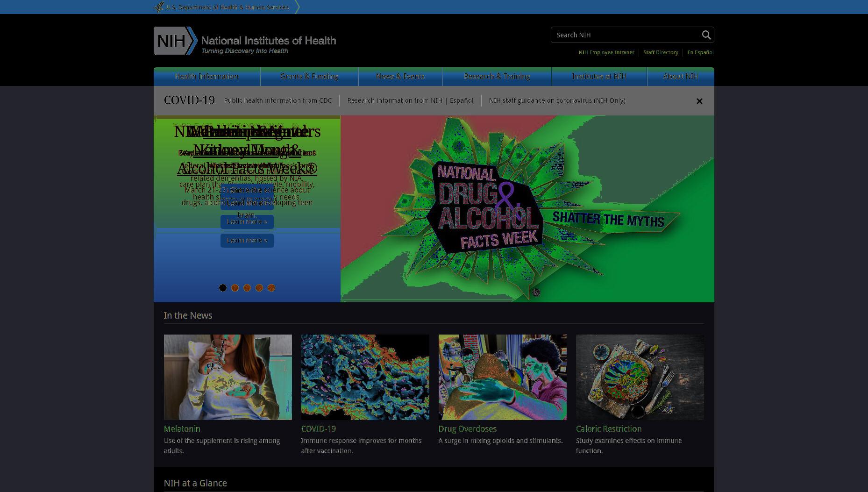Open the COVID-19 news thumbnail image

365,377
